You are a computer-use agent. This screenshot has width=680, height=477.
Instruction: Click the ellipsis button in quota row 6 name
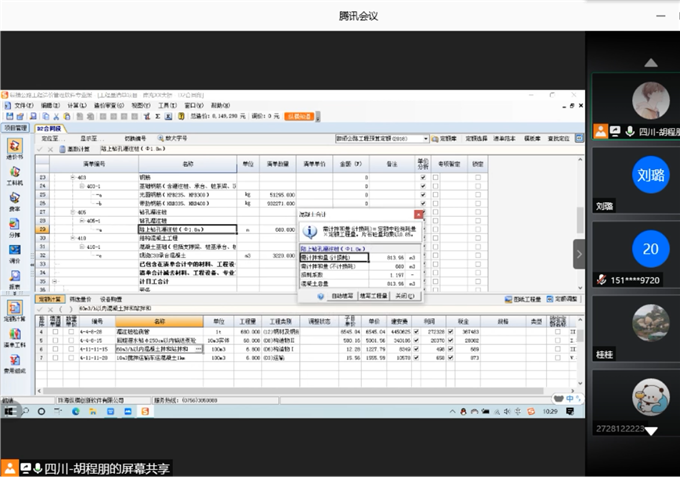pyautogui.click(x=199, y=349)
